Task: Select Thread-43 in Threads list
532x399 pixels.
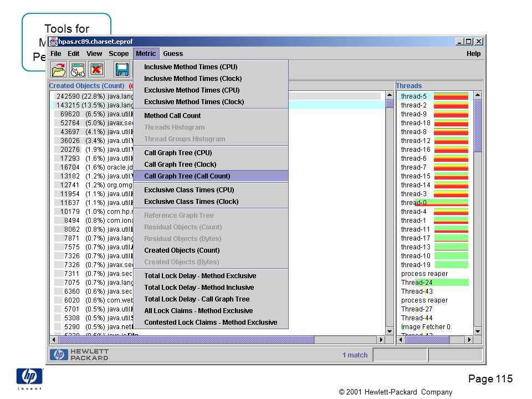Action: pyautogui.click(x=434, y=291)
